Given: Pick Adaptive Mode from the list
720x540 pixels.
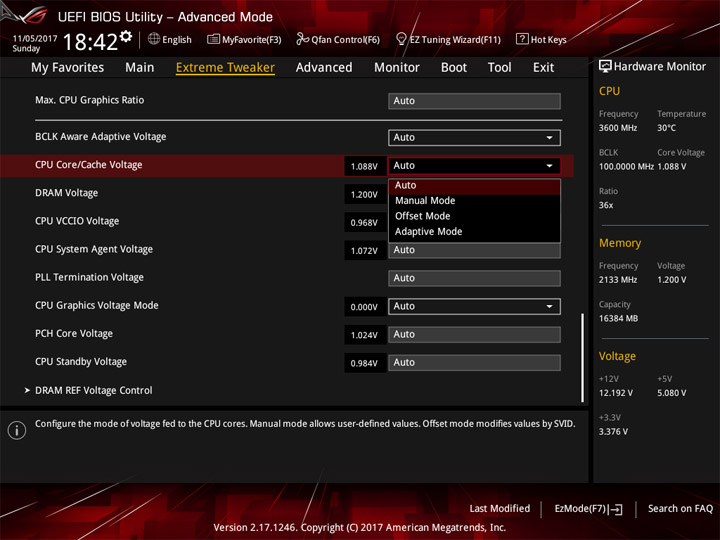Looking at the screenshot, I should [x=474, y=232].
